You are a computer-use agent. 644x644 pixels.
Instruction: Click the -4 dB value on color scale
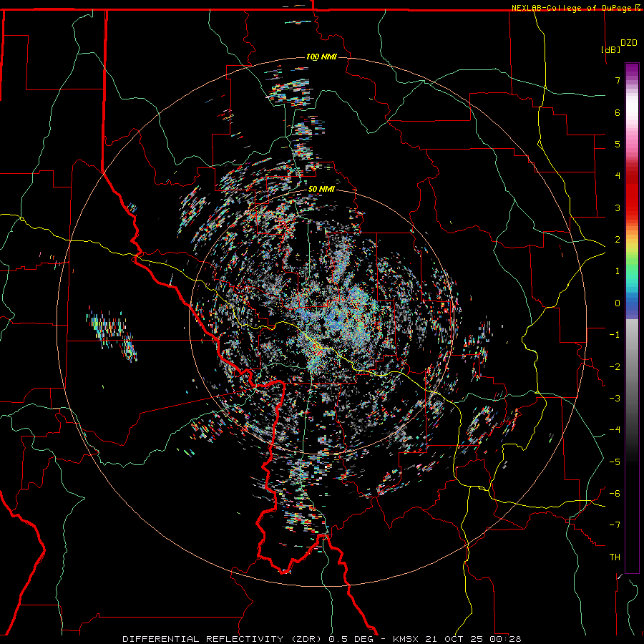point(615,430)
